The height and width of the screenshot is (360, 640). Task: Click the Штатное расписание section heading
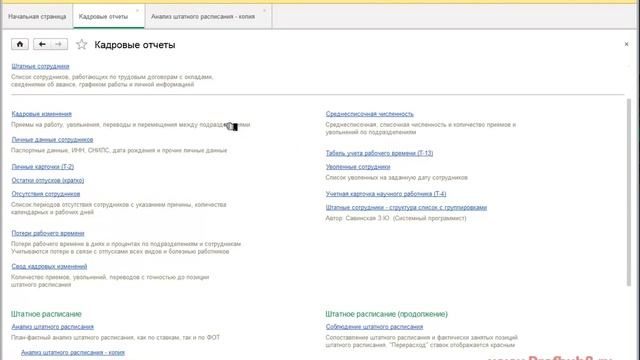click(46, 314)
